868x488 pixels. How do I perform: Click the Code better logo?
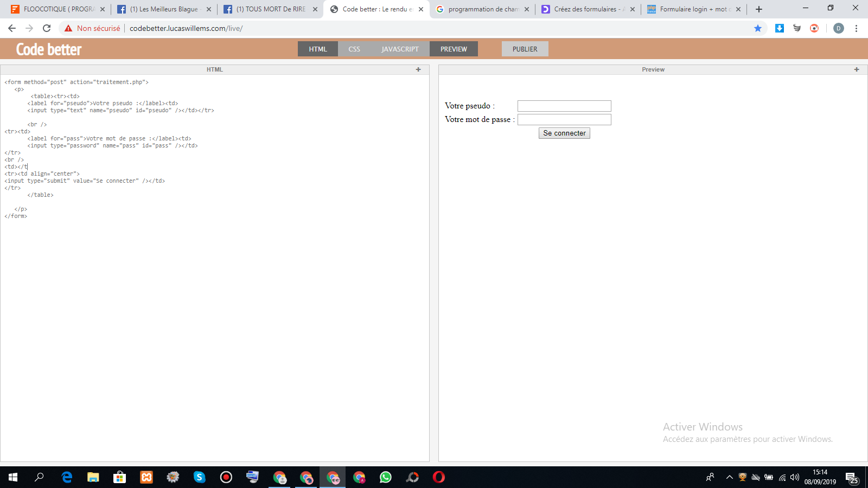pos(49,49)
